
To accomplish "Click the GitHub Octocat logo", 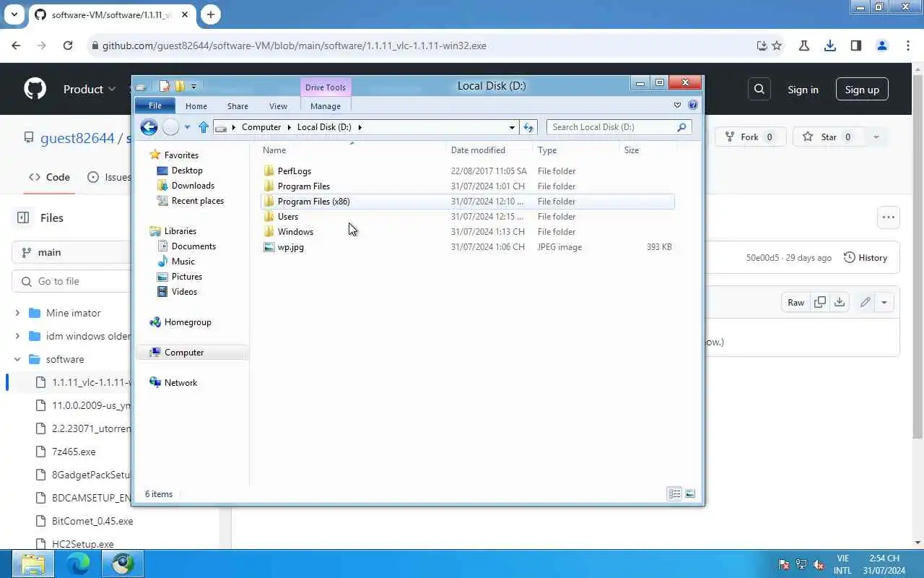I will click(x=35, y=89).
